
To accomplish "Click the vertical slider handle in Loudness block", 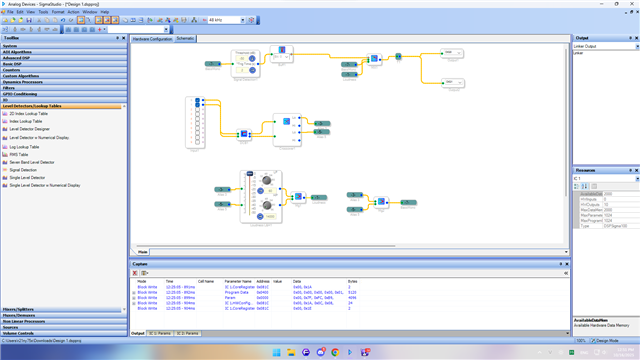I will [x=250, y=174].
